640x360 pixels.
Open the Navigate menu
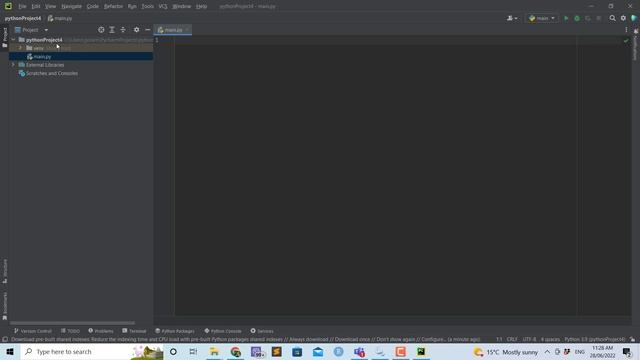tap(71, 7)
